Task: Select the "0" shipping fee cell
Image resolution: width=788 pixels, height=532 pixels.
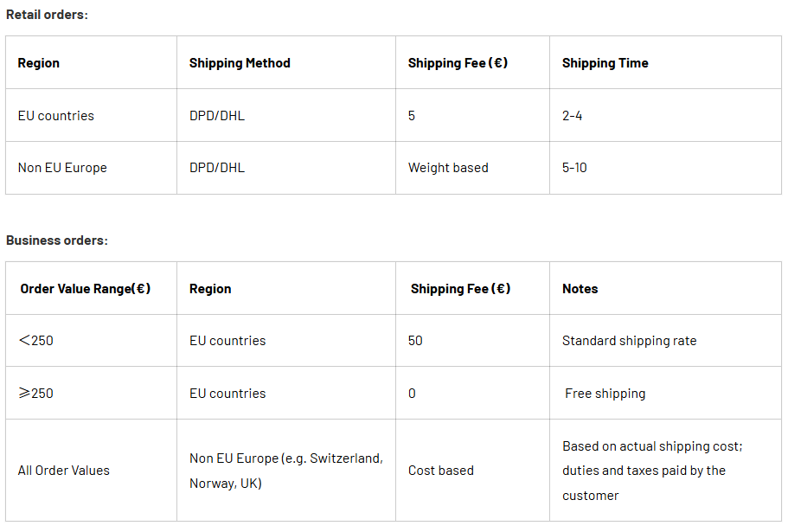Action: [412, 394]
